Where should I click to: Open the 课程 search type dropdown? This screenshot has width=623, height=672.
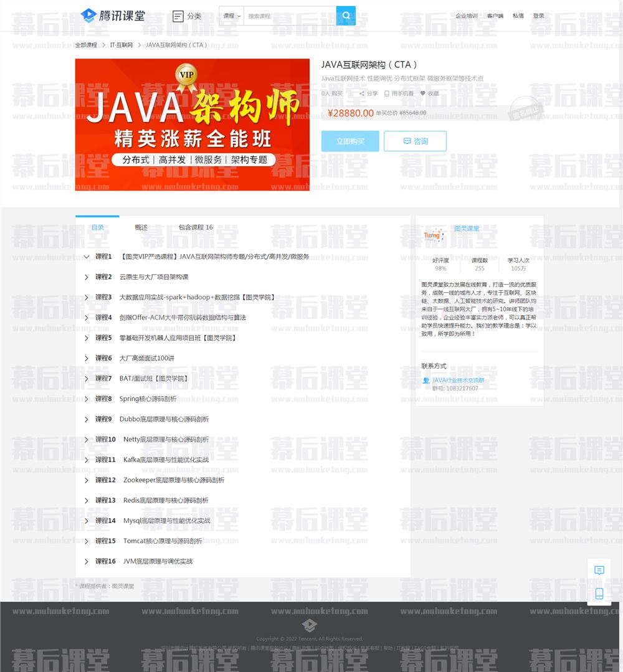(232, 16)
